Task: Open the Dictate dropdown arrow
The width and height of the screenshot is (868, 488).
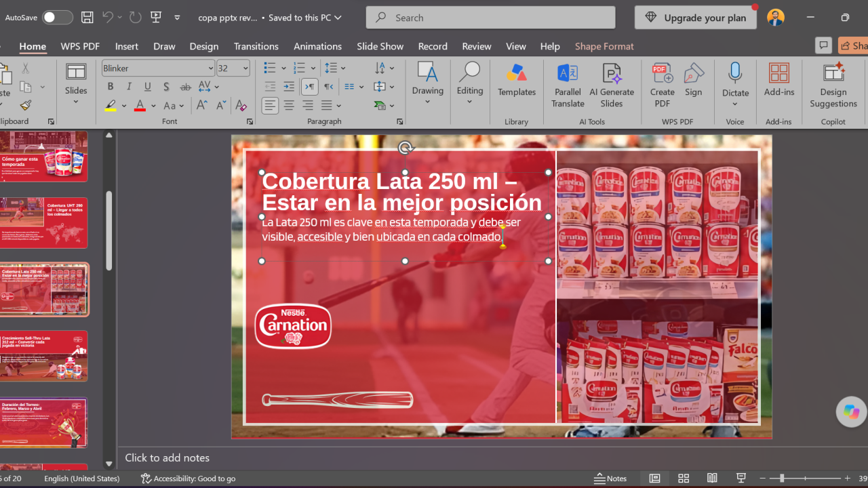Action: pyautogui.click(x=735, y=104)
